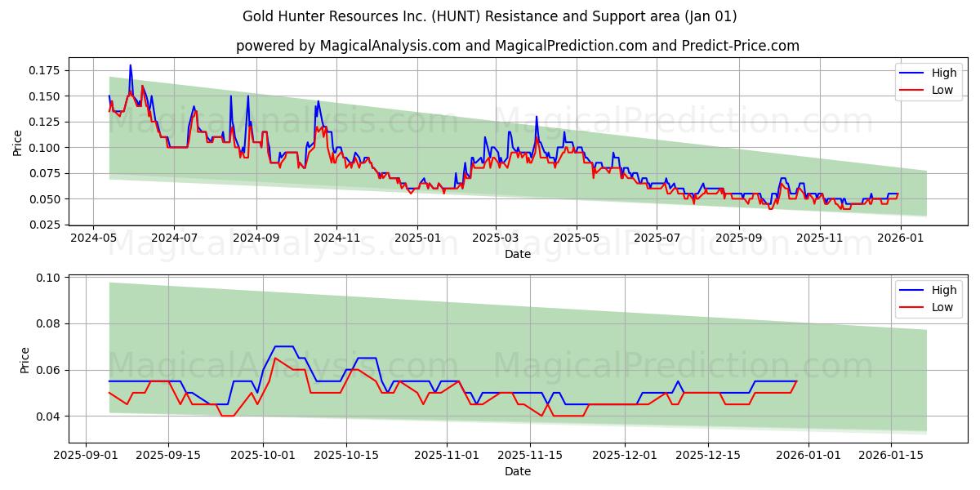The width and height of the screenshot is (980, 490).
Task: Click the 2026-01-15 tick label
Action: [893, 455]
